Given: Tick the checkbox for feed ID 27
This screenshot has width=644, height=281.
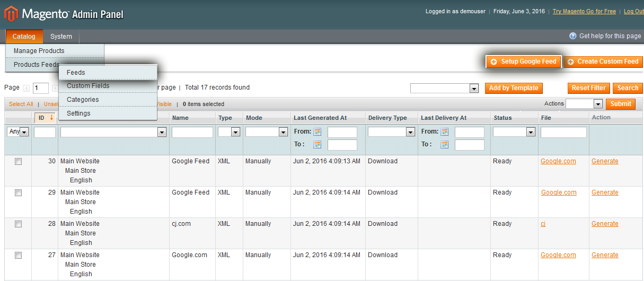Looking at the screenshot, I should [18, 256].
